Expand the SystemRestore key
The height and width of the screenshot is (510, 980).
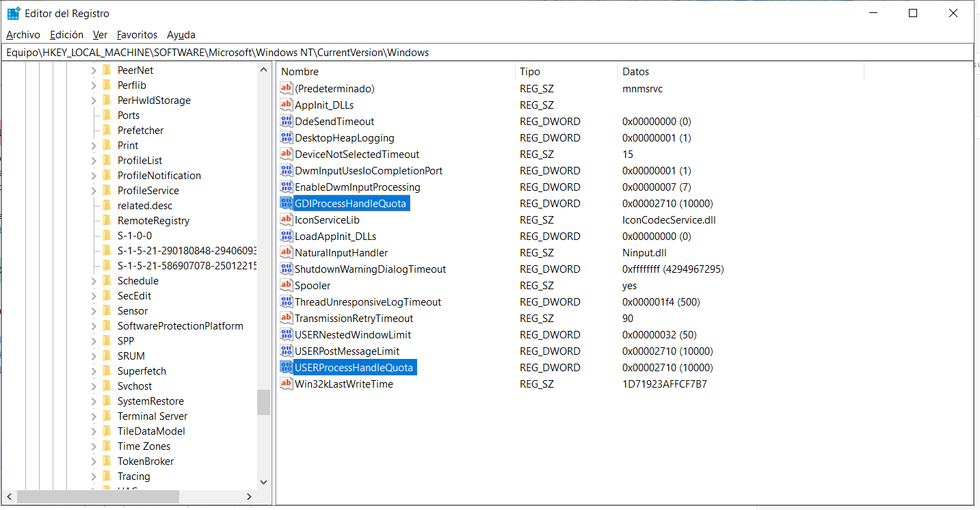94,401
